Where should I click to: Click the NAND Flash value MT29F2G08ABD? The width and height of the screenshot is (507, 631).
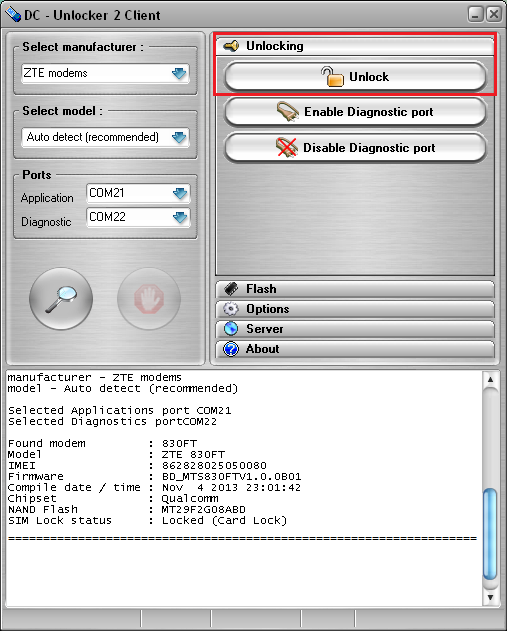204,509
